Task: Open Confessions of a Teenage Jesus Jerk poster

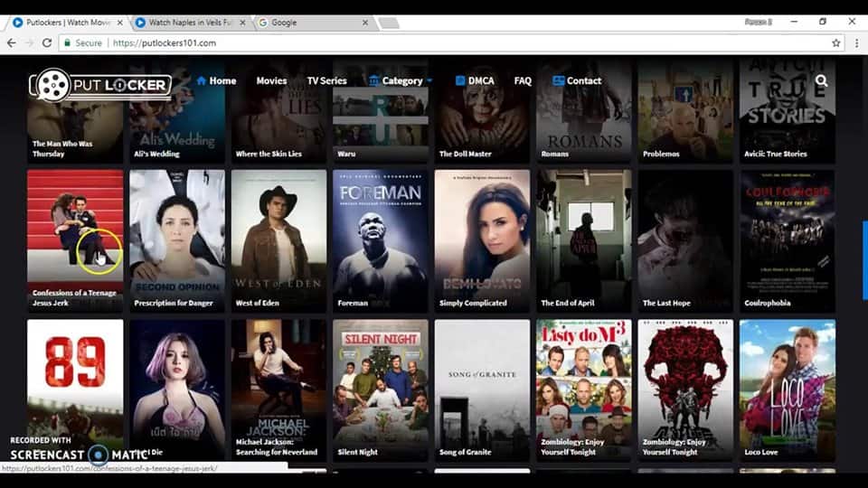Action: click(x=75, y=240)
